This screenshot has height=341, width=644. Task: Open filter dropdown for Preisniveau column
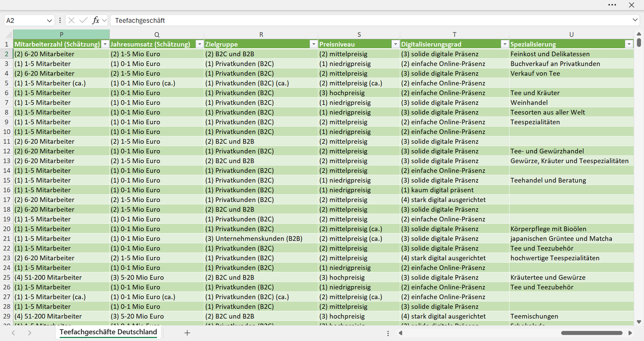(x=395, y=44)
